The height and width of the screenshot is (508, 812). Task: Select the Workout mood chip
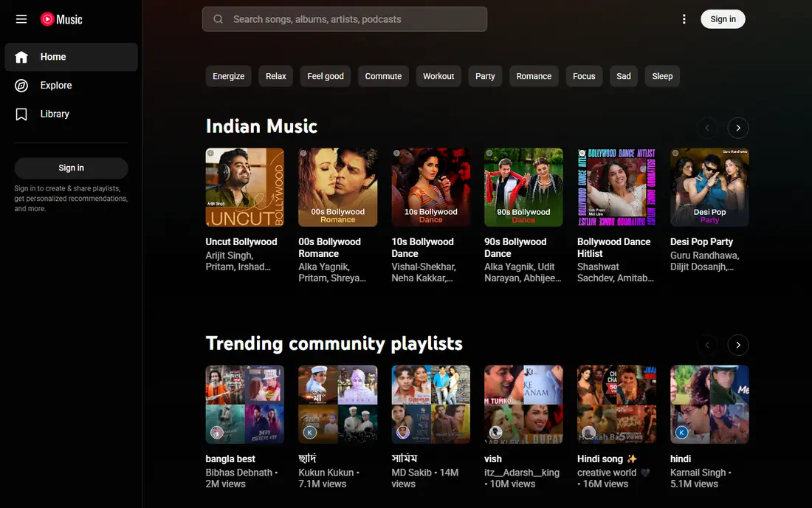click(438, 76)
